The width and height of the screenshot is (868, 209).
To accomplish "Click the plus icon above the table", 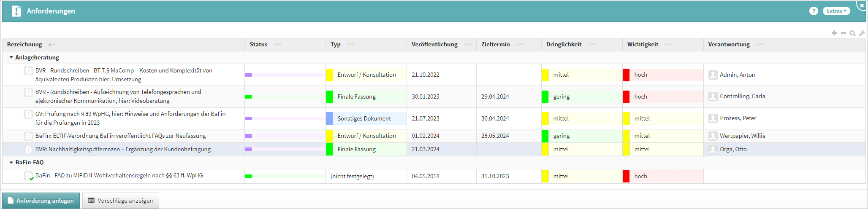I will (x=834, y=33).
